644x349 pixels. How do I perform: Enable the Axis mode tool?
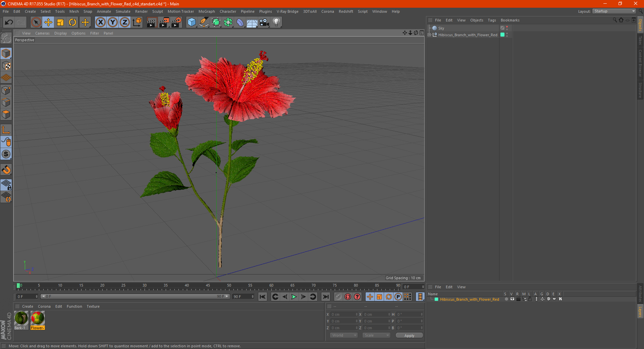coord(6,130)
